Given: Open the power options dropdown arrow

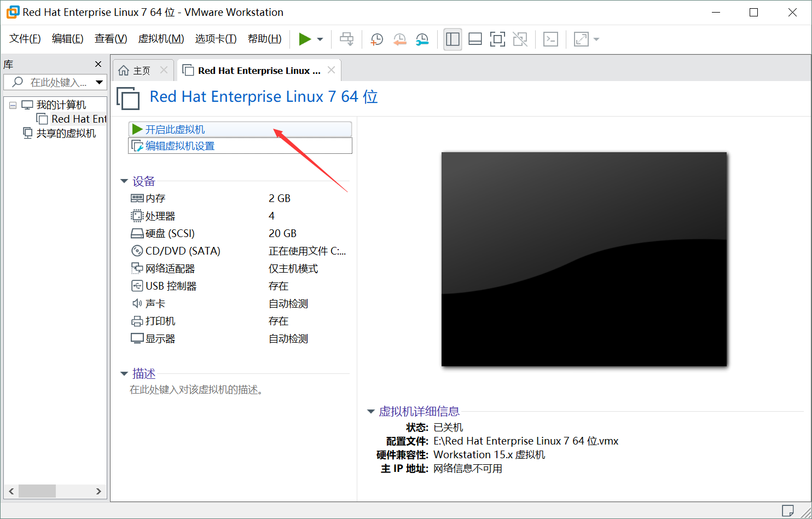Looking at the screenshot, I should (320, 39).
